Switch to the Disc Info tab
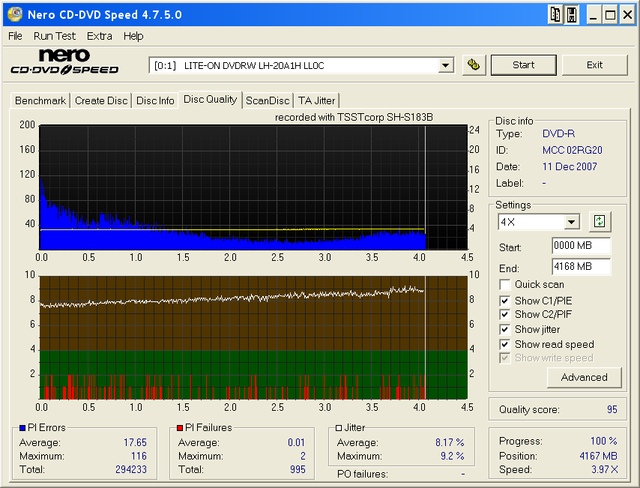The height and width of the screenshot is (488, 640). click(155, 100)
